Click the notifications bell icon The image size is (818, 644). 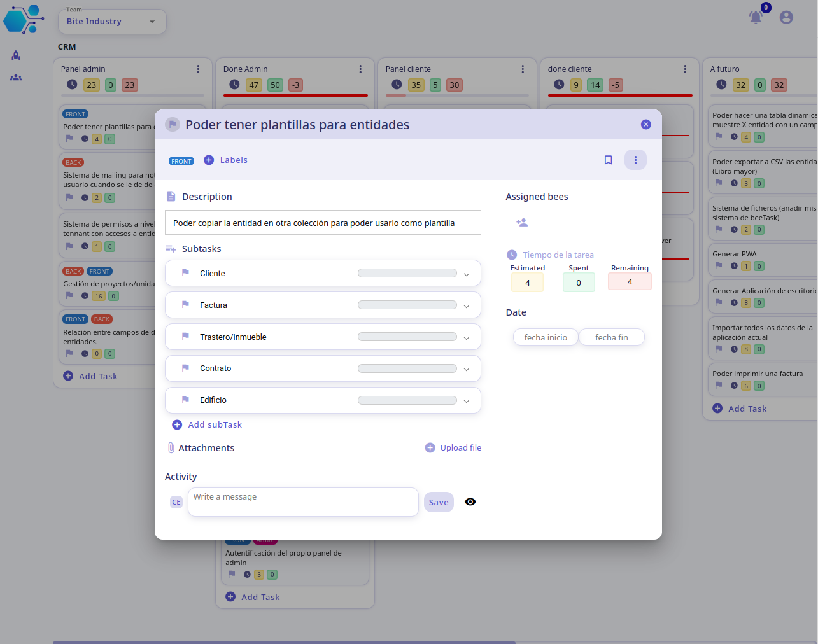756,17
